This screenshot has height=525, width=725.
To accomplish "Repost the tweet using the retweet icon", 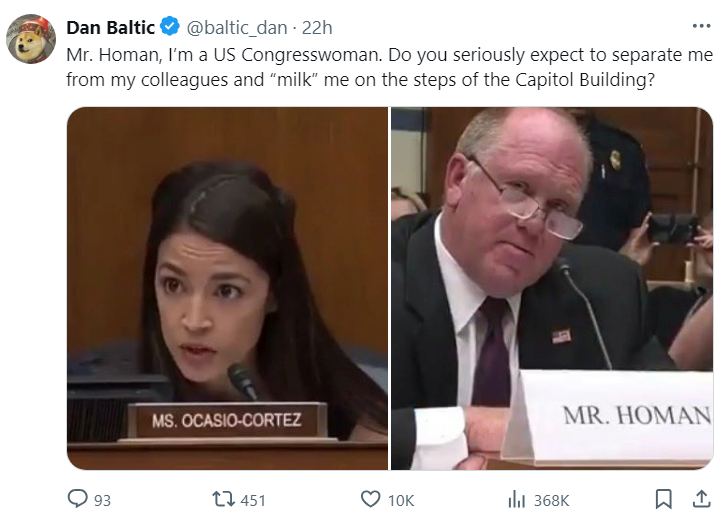I will pyautogui.click(x=223, y=499).
